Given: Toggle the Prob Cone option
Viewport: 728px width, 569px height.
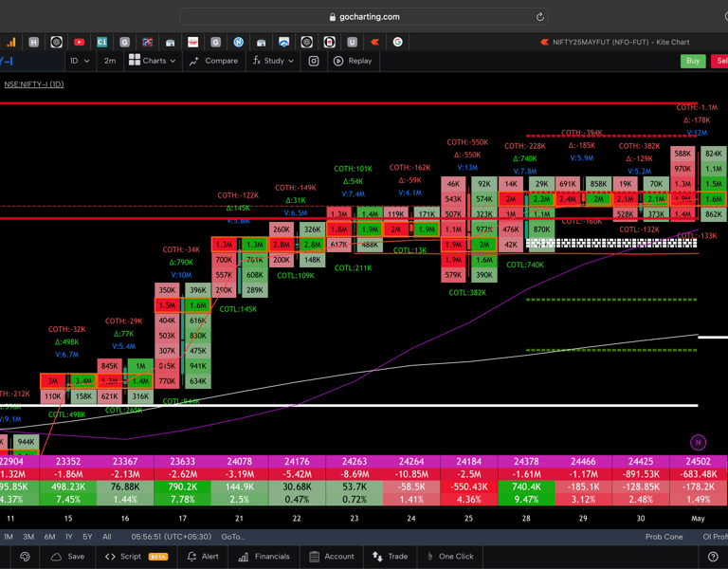Looking at the screenshot, I should pyautogui.click(x=664, y=537).
